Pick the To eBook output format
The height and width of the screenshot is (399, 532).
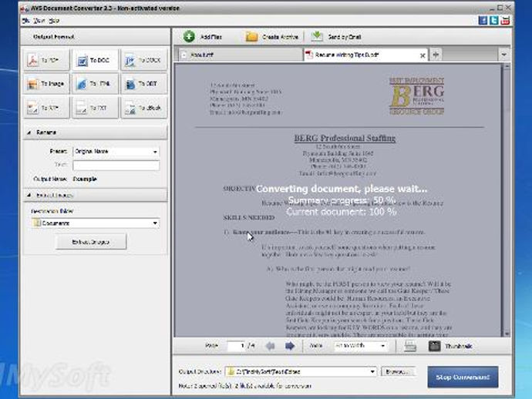point(144,108)
